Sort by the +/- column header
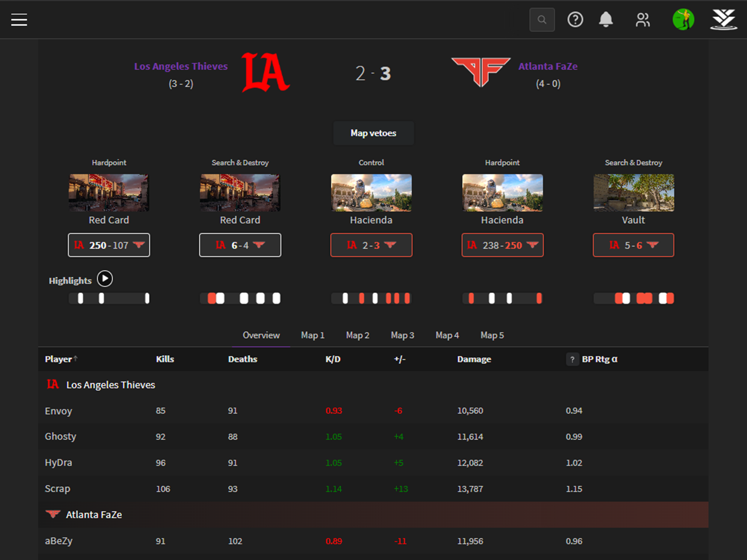Screen dimensions: 747x560 coord(400,359)
